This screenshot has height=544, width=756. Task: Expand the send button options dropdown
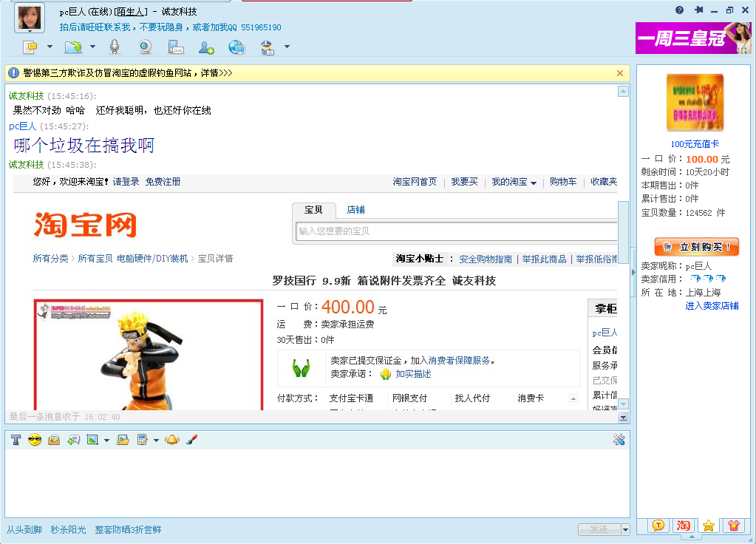(626, 529)
